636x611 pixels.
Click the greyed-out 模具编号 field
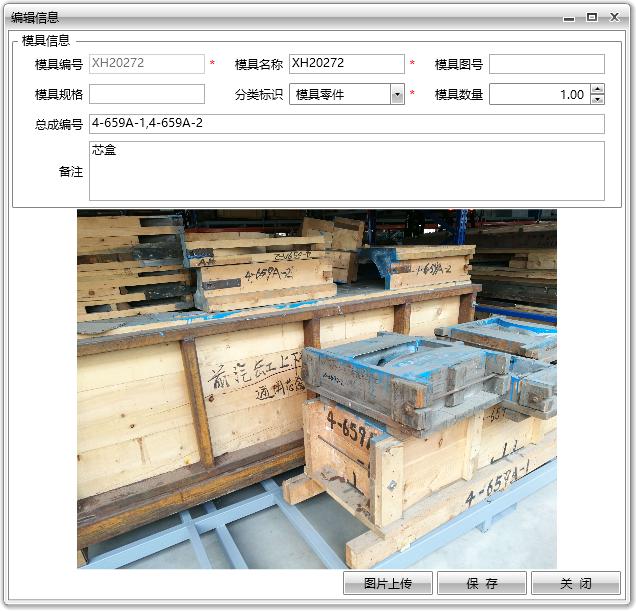pyautogui.click(x=146, y=64)
